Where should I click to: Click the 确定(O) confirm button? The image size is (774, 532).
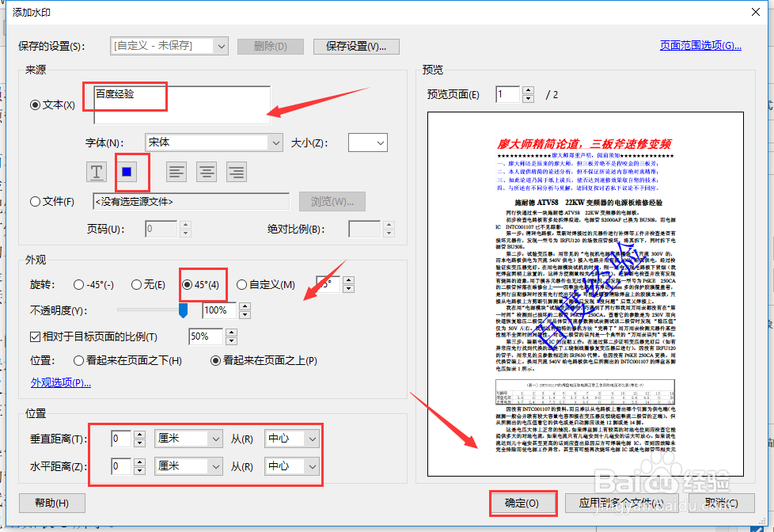click(522, 503)
